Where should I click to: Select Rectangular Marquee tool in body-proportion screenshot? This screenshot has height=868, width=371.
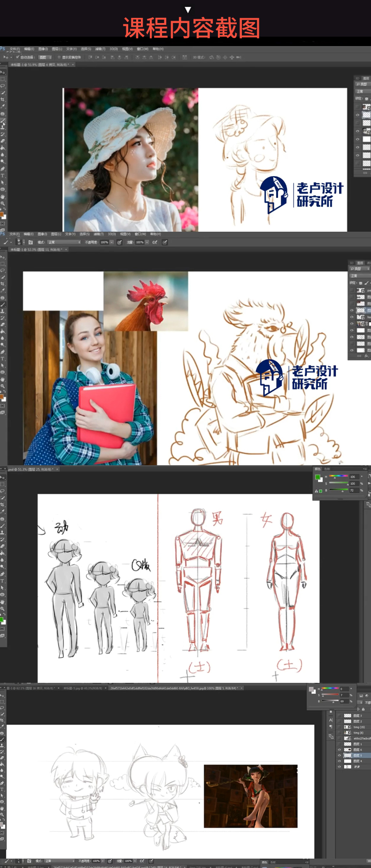(x=2, y=484)
